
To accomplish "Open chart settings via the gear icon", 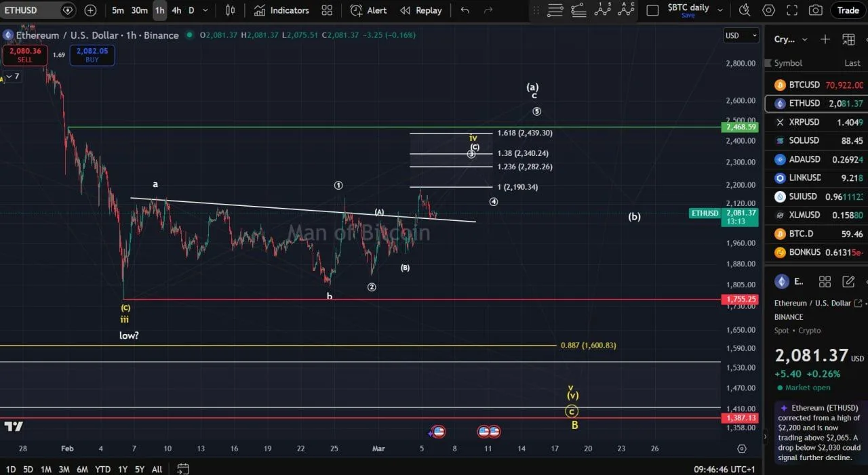I will pos(768,10).
